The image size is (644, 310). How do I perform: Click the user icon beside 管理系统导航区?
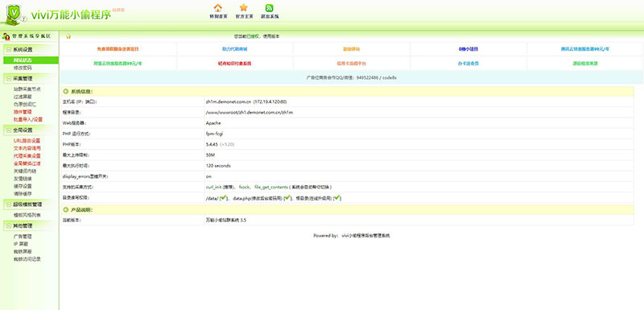pos(6,36)
